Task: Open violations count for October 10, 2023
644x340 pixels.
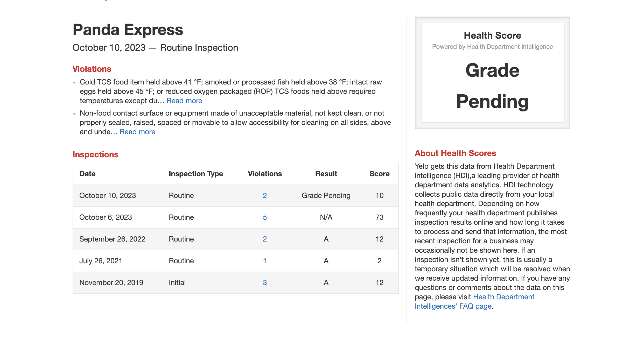Action: pos(264,196)
